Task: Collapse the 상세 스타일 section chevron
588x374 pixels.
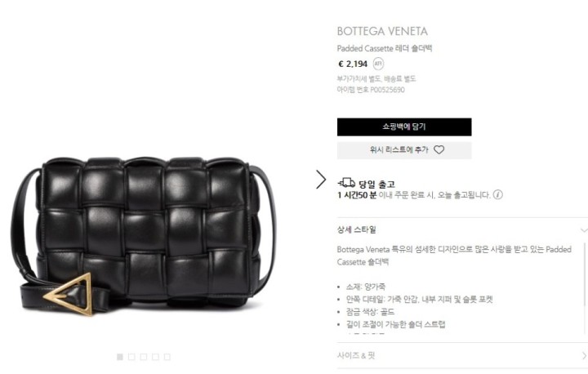Action: pos(584,230)
